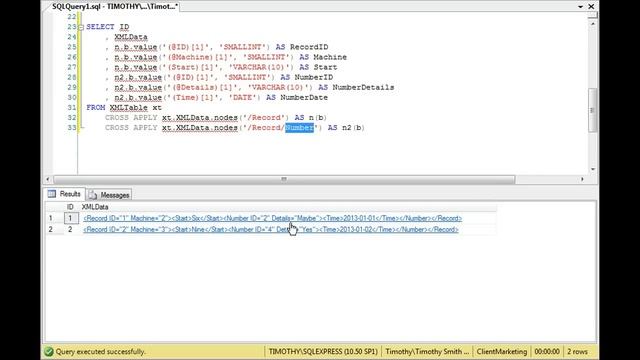Click the Results grid icon
This screenshot has height=360, width=640.
pyautogui.click(x=51, y=194)
